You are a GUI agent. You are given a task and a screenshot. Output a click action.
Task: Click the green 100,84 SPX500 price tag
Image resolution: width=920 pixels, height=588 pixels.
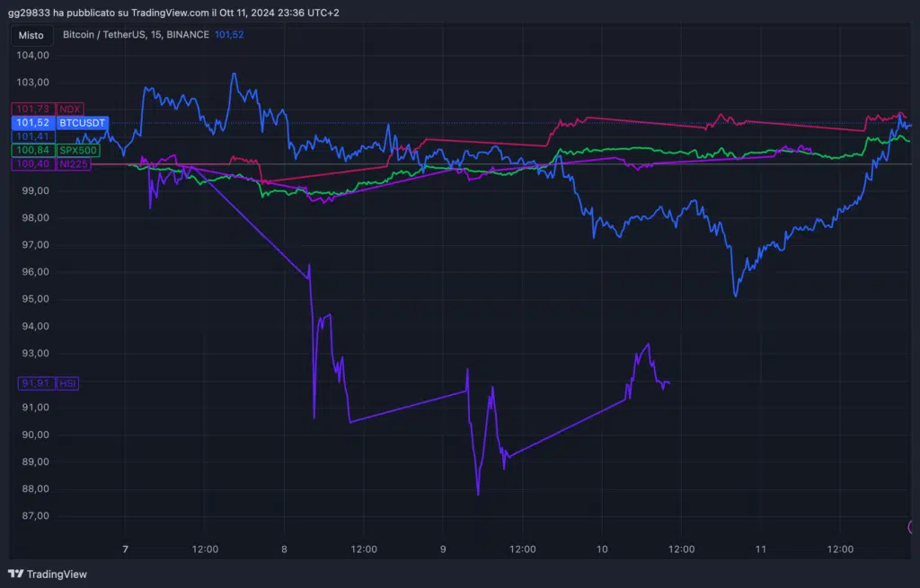click(32, 150)
